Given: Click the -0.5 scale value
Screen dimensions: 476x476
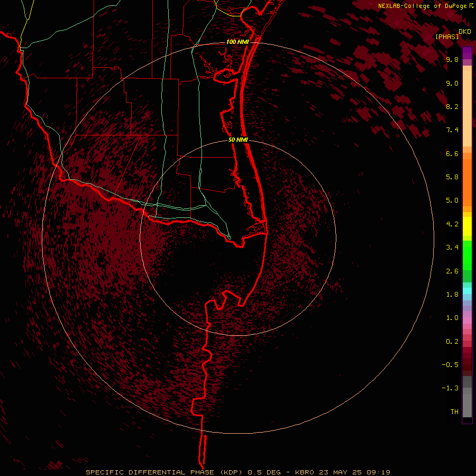Looking at the screenshot, I should (x=450, y=365).
